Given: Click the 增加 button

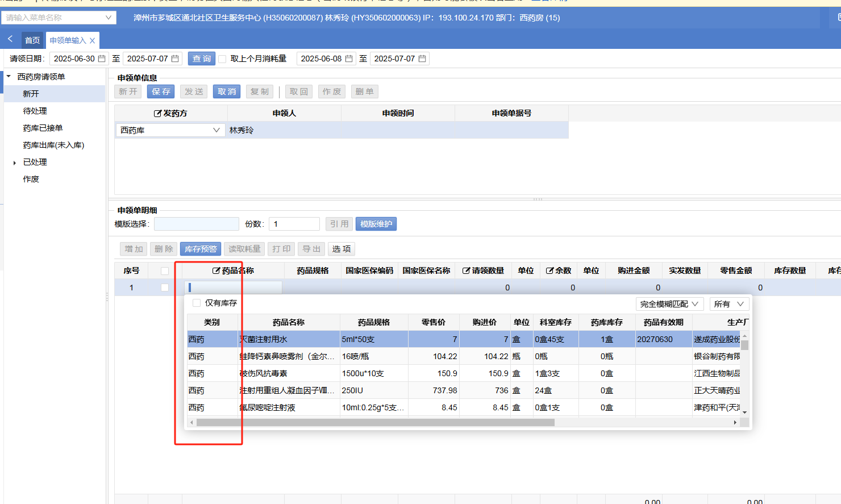Looking at the screenshot, I should pyautogui.click(x=134, y=249).
